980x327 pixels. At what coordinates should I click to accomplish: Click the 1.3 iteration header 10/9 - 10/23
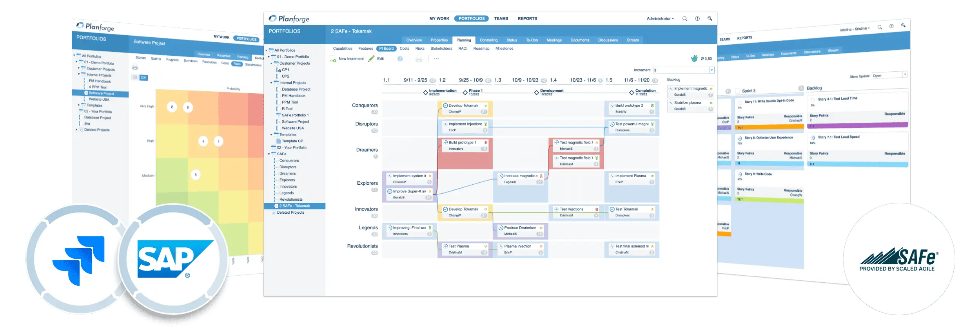pyautogui.click(x=520, y=80)
